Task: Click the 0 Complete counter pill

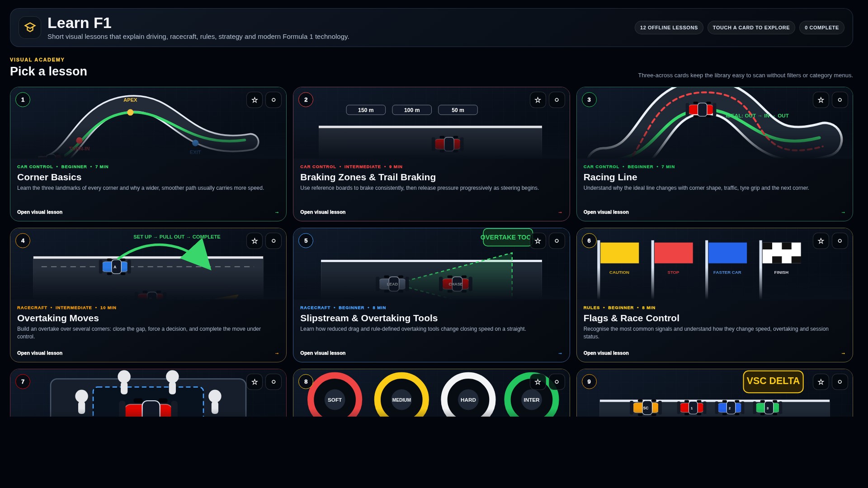Action: tap(821, 28)
